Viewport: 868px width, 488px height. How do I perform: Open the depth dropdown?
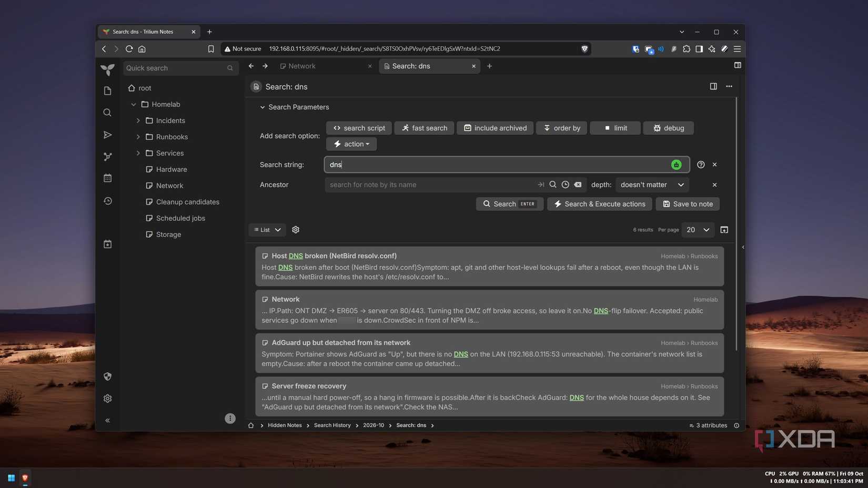tap(652, 185)
